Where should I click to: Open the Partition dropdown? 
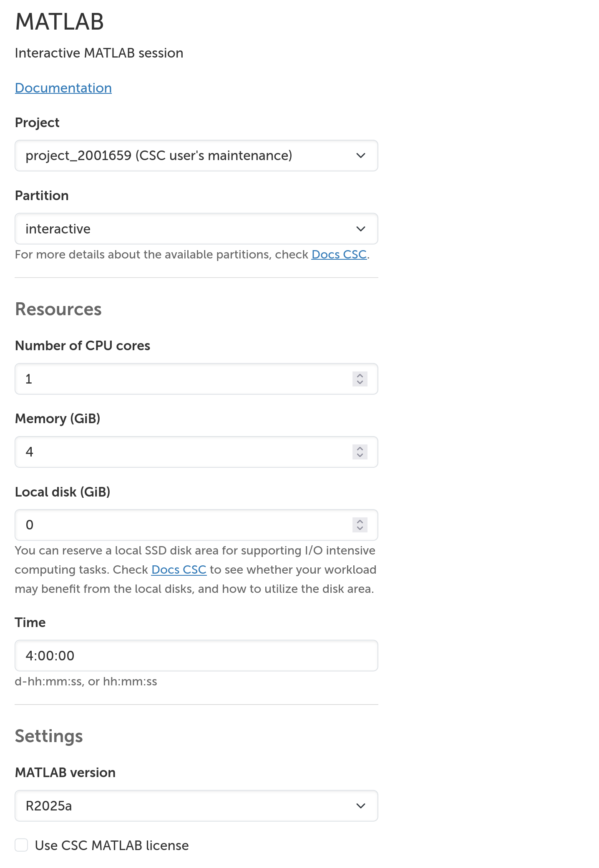[196, 229]
